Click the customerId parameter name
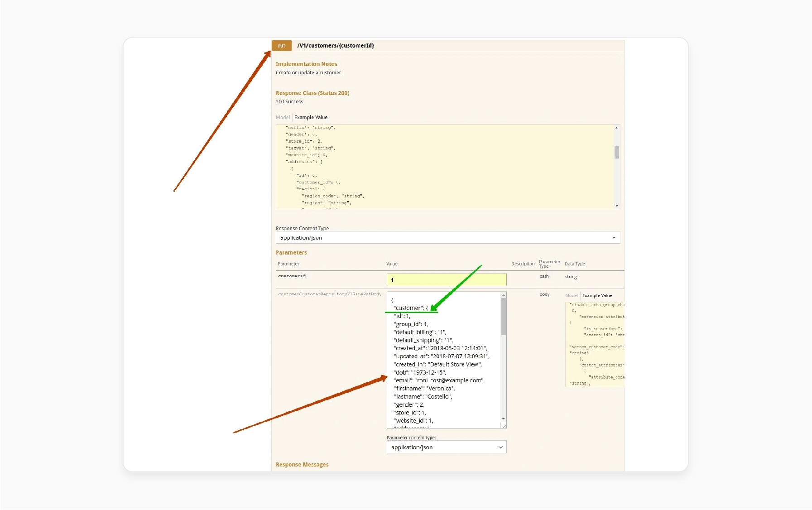 point(292,276)
